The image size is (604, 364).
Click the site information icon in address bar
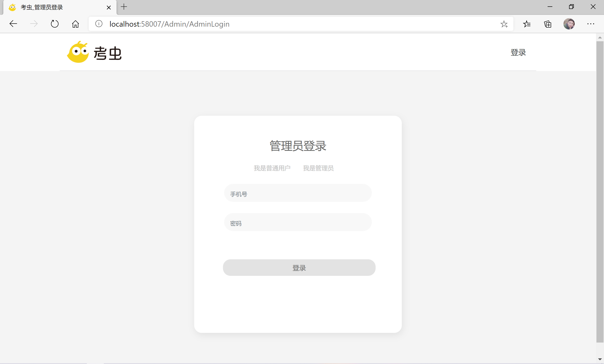coord(99,24)
